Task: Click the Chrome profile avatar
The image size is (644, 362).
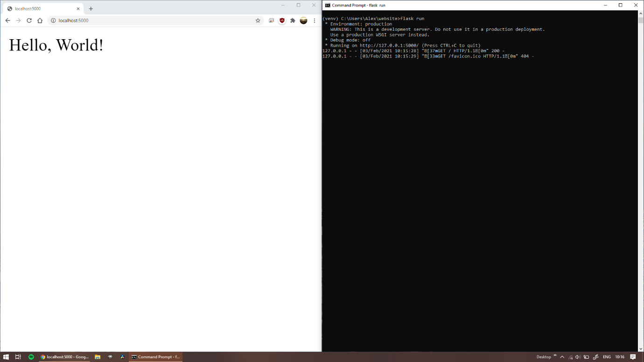Action: pos(303,21)
